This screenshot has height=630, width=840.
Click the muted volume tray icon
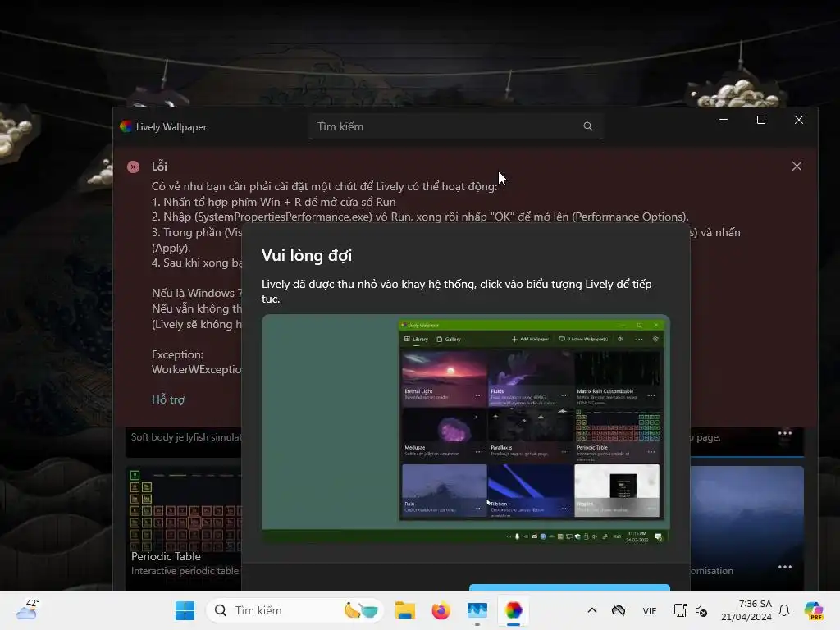click(701, 610)
